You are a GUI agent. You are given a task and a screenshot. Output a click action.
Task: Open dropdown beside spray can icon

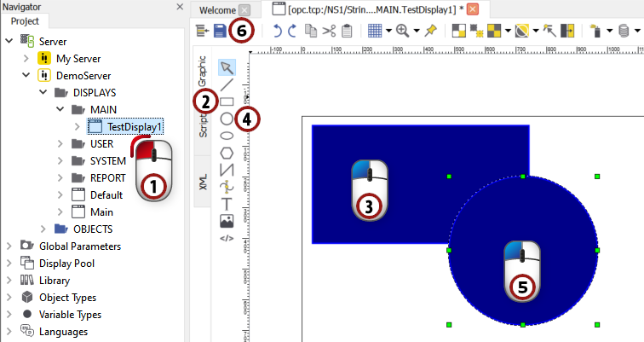pos(610,31)
